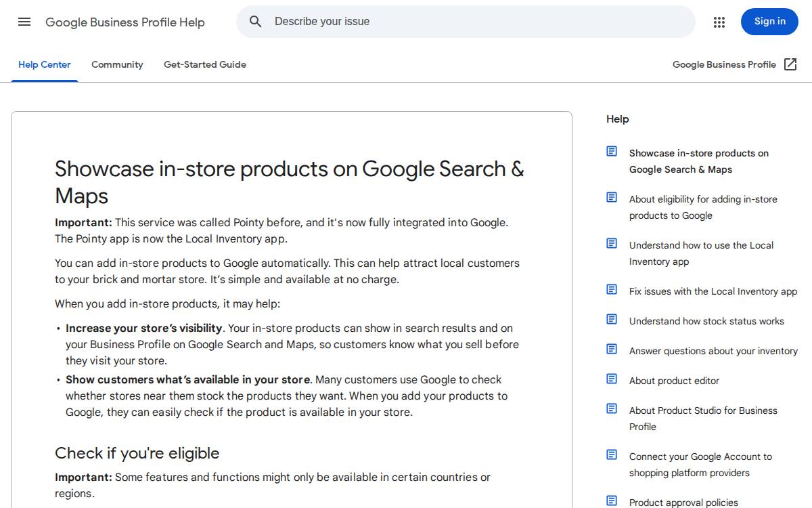
Task: Click article icon beside Showcase in-store products
Action: click(x=612, y=151)
